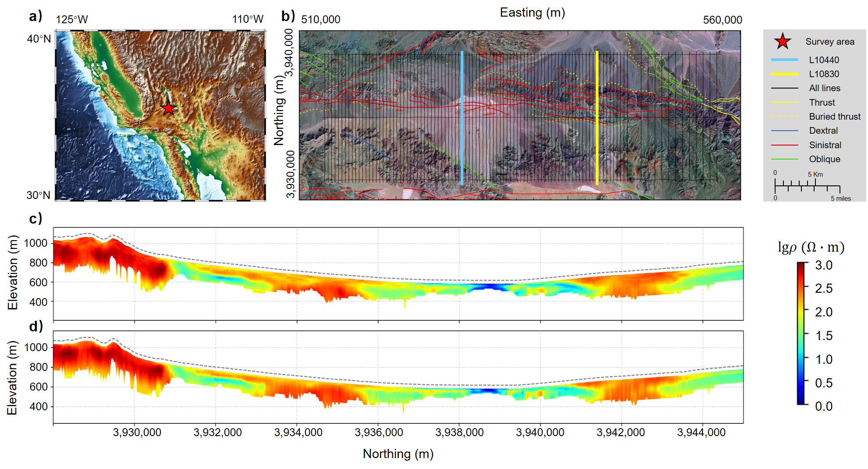This screenshot has height=469, width=868.
Task: Click the "Elevation (m)" axis title of panel c
Action: [13, 273]
